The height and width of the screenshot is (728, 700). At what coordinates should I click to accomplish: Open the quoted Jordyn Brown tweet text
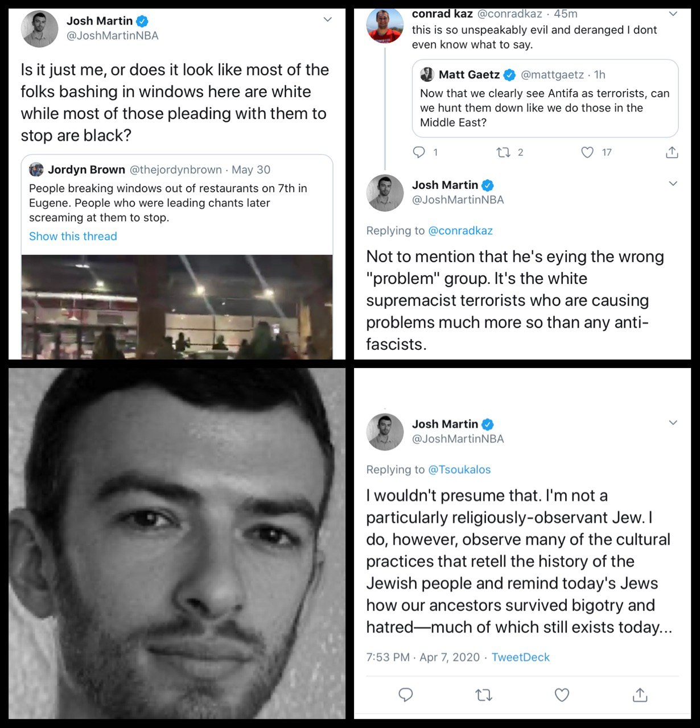(x=168, y=202)
